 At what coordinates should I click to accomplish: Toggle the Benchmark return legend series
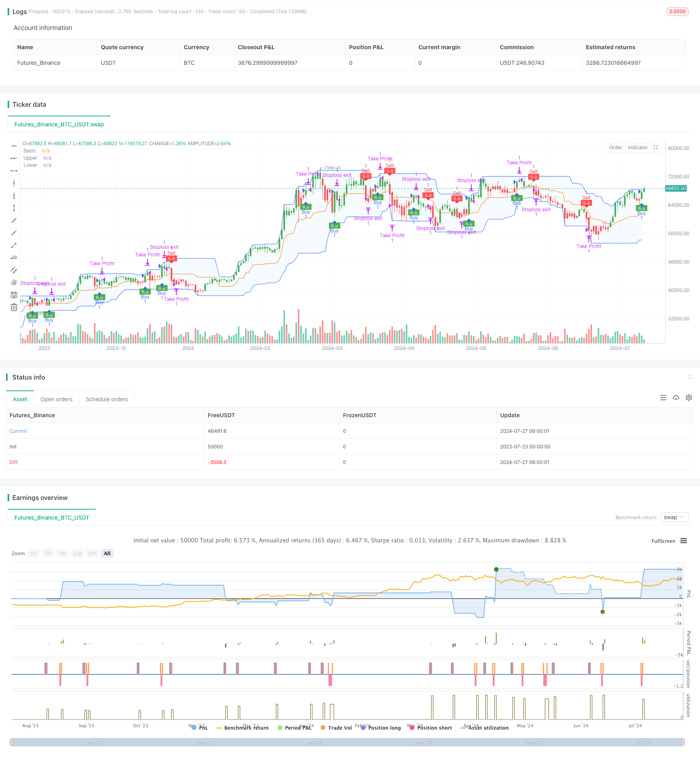(x=242, y=728)
